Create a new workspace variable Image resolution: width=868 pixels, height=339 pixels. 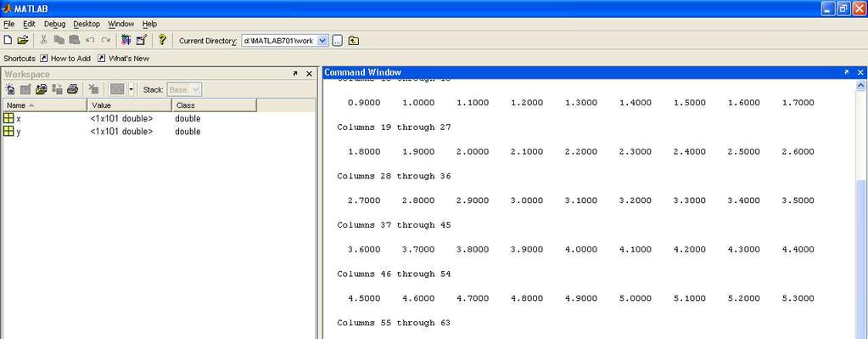[x=10, y=89]
